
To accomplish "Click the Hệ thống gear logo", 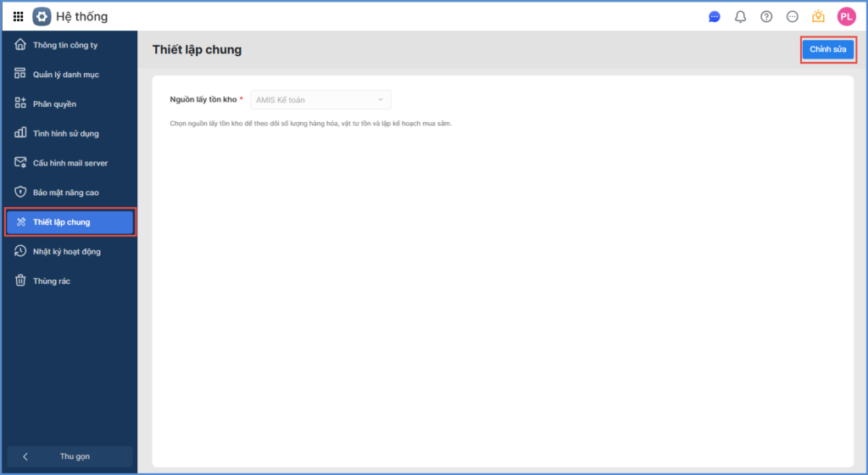I will coord(42,17).
